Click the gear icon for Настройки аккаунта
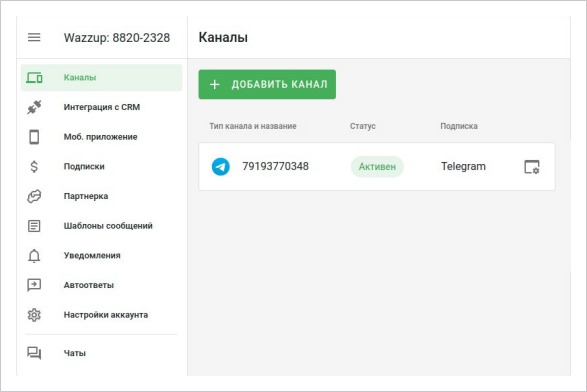This screenshot has height=392, width=587. 34,315
